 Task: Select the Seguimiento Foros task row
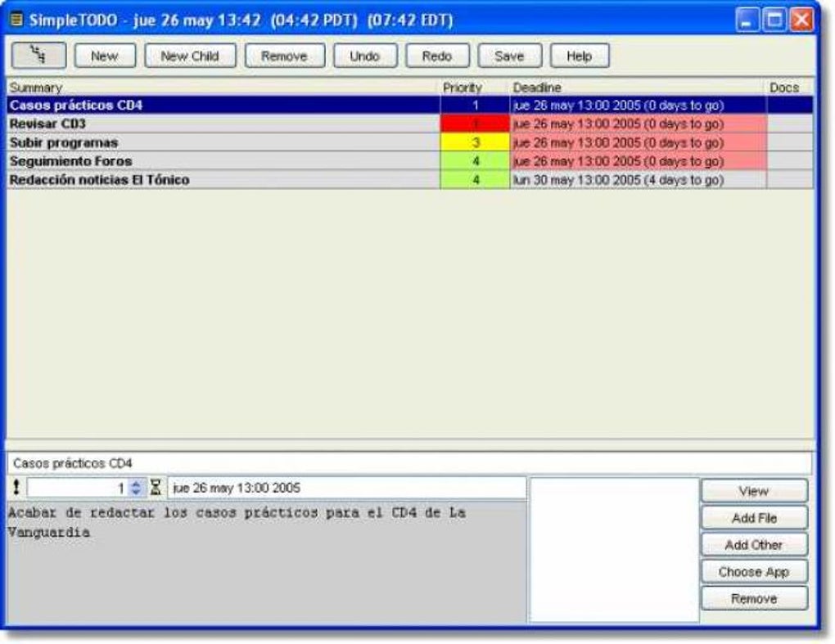[410, 161]
